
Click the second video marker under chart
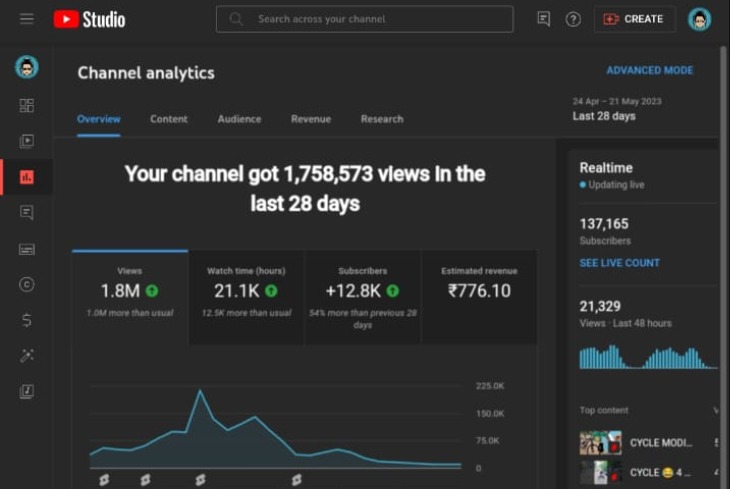145,479
